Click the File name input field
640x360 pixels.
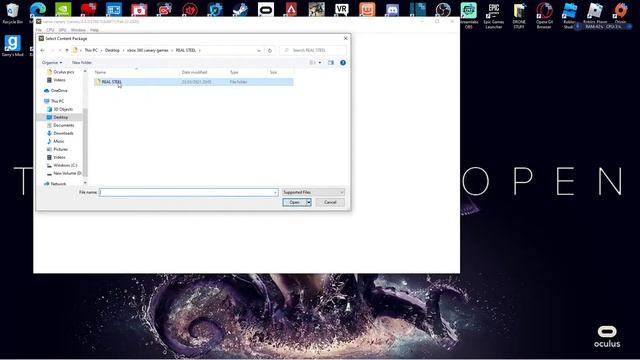189,192
